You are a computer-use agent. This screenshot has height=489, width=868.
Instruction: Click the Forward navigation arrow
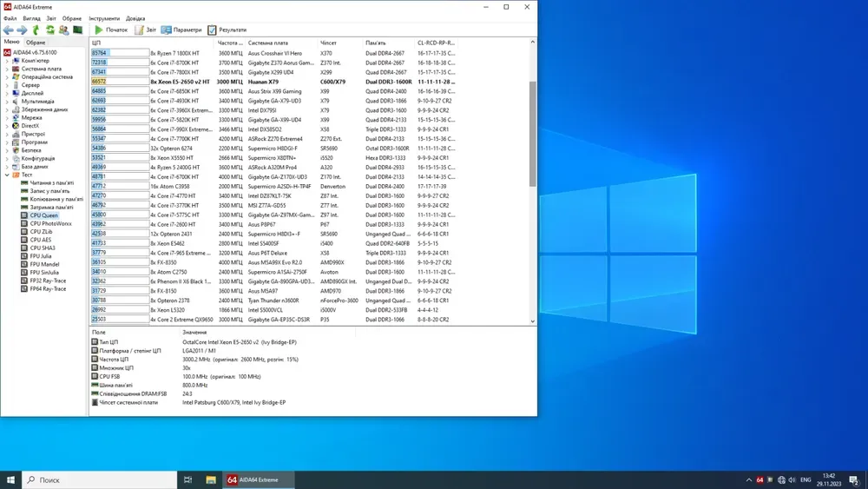pyautogui.click(x=22, y=30)
